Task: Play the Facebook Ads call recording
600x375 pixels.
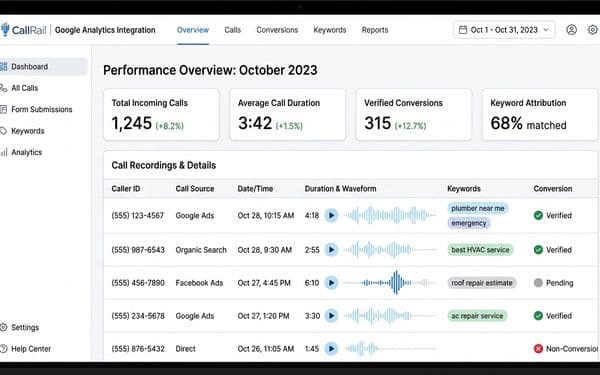Action: coord(331,283)
